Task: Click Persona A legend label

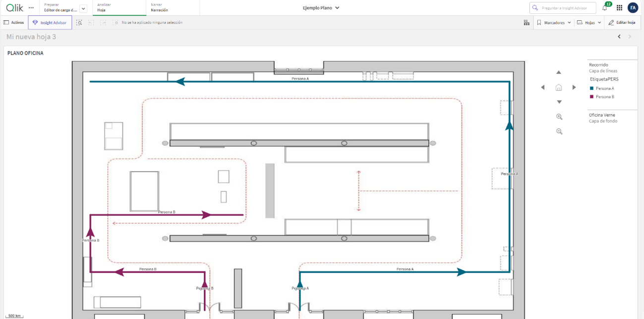Action: [605, 88]
